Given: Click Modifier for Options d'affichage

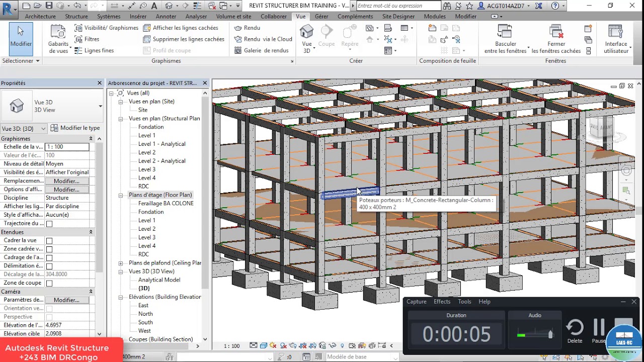Looking at the screenshot, I should click(66, 190).
